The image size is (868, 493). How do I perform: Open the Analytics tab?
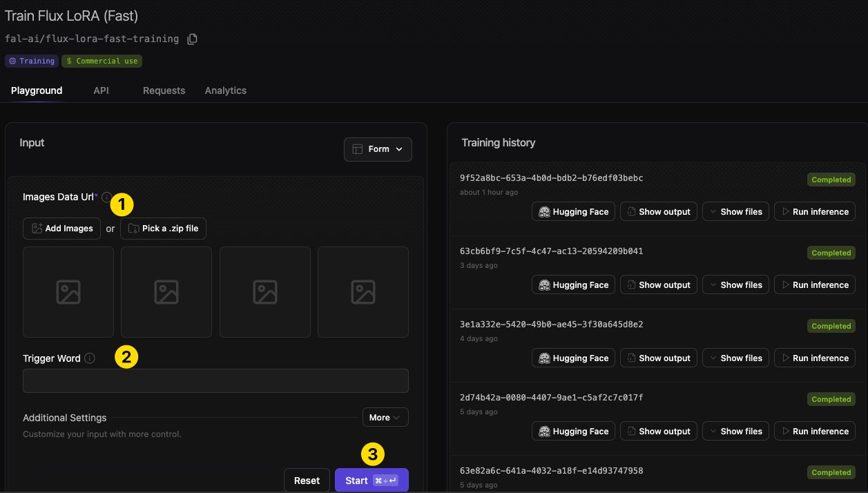(225, 90)
